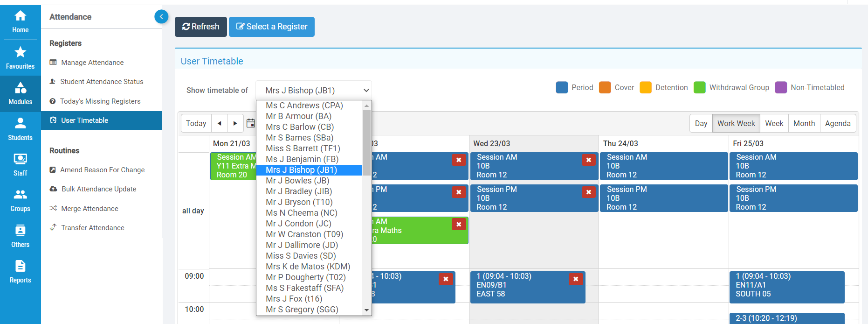Click the Refresh button
This screenshot has height=324, width=868.
tap(201, 27)
